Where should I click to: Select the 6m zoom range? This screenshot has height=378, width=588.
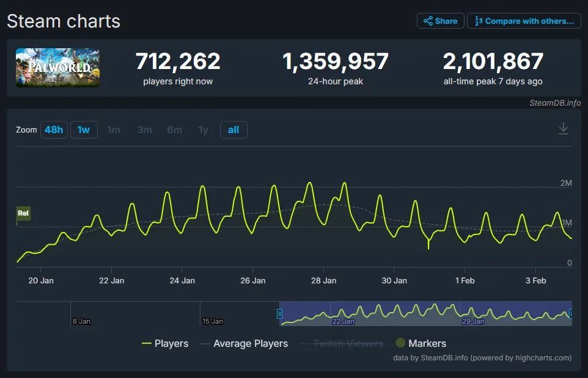pyautogui.click(x=174, y=130)
